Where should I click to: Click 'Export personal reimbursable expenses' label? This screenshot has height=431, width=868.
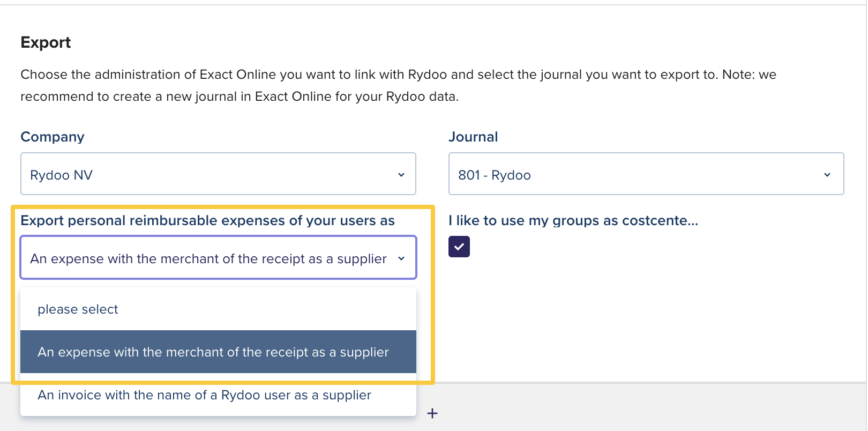207,220
